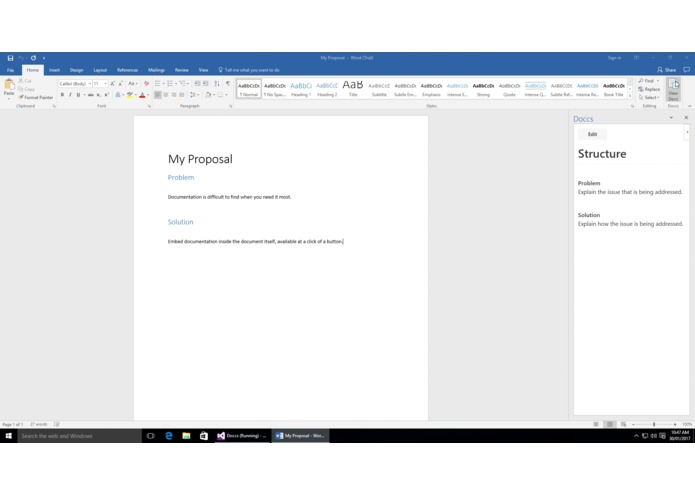Apply the yellow text highlight color
Viewport: 695px width, 494px height.
tap(129, 95)
